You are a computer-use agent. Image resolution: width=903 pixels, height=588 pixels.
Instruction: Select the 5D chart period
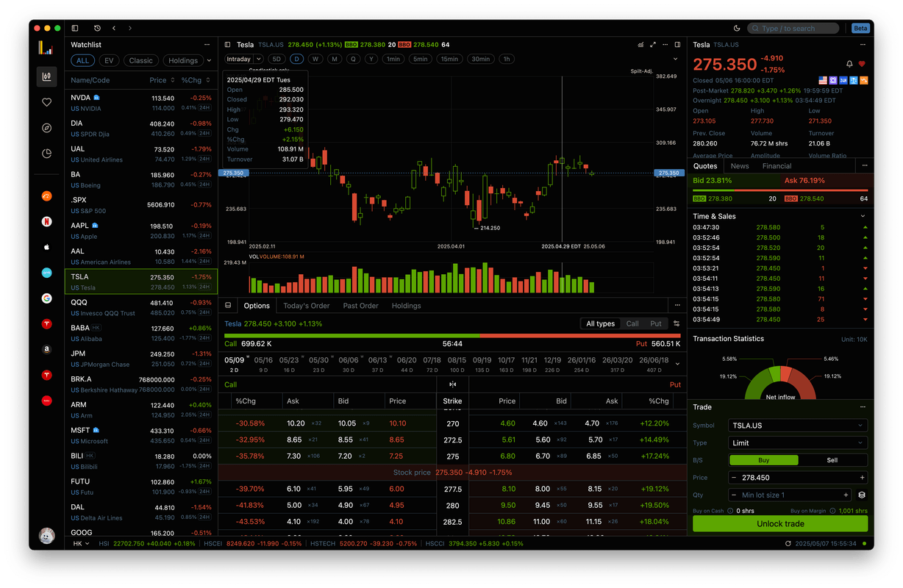pyautogui.click(x=276, y=59)
